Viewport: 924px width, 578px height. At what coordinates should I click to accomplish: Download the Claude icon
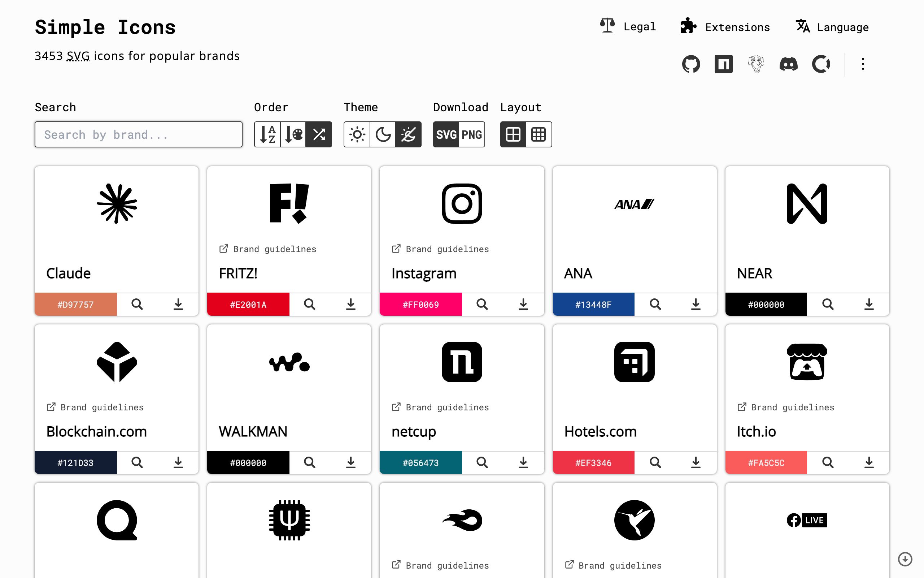[178, 304]
